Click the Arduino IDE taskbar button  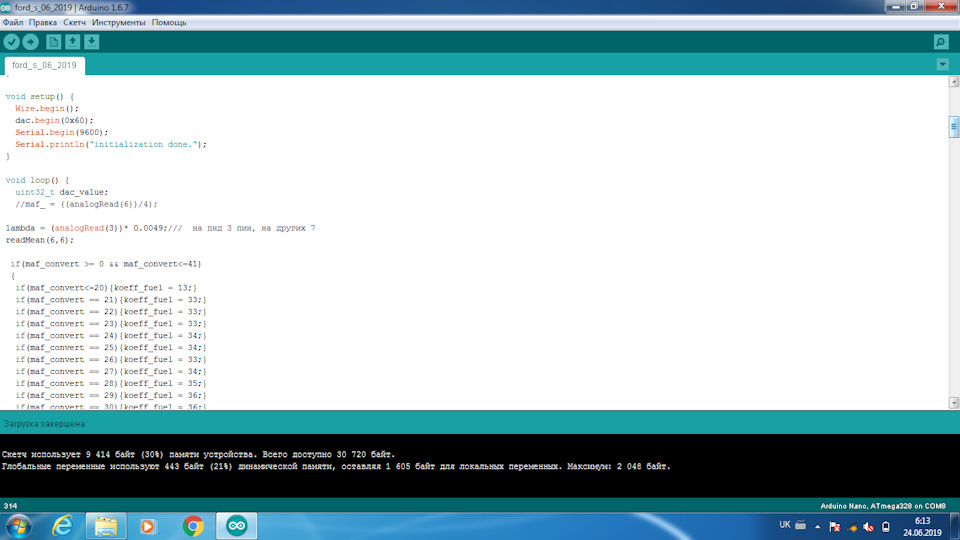(x=236, y=526)
